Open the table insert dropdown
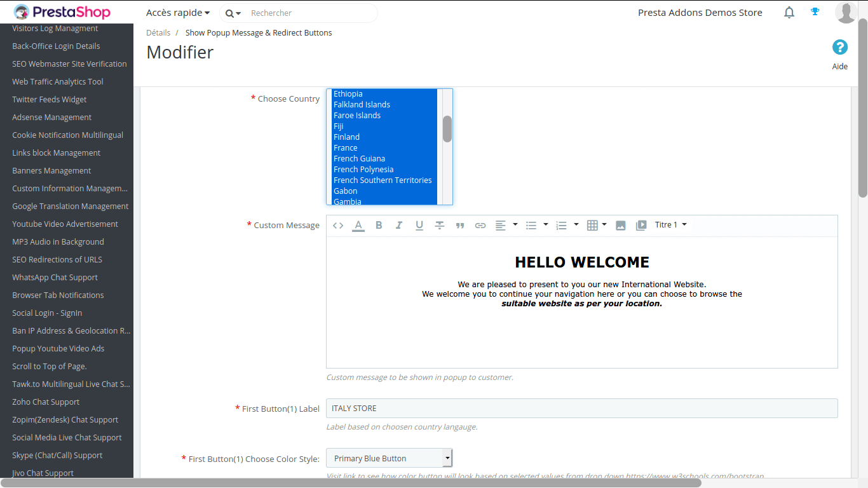The image size is (868, 488). [x=597, y=225]
